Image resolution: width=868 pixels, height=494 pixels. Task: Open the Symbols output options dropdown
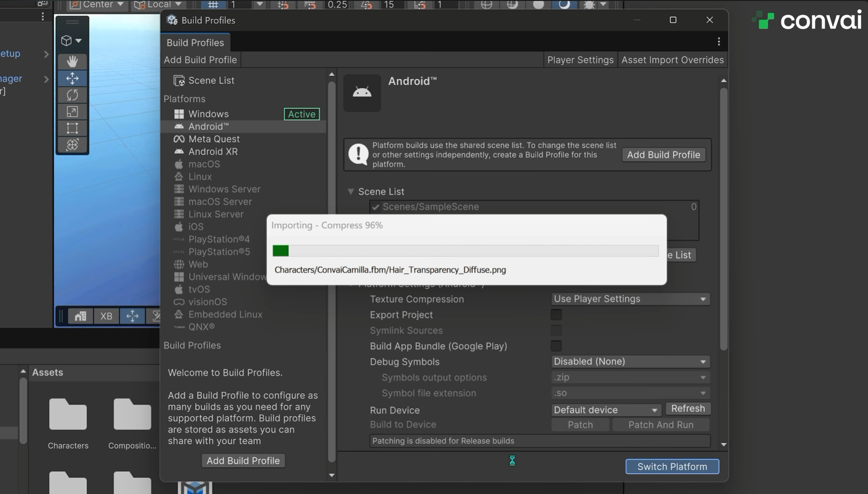tap(630, 377)
